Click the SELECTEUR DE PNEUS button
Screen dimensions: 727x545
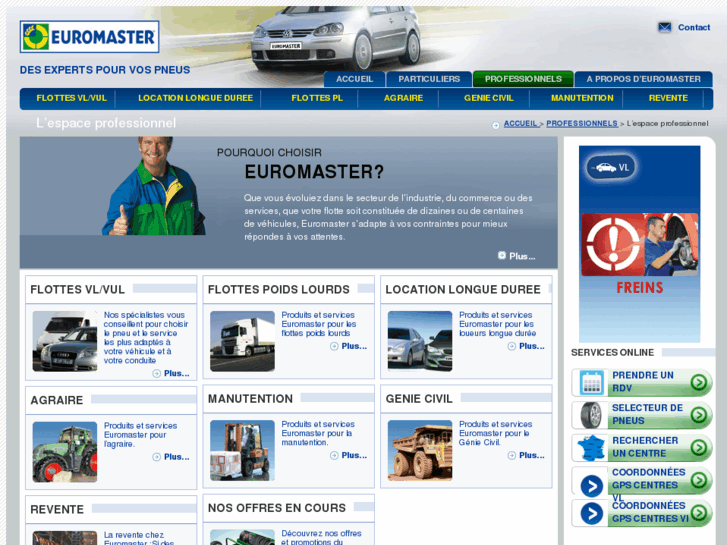point(642,415)
